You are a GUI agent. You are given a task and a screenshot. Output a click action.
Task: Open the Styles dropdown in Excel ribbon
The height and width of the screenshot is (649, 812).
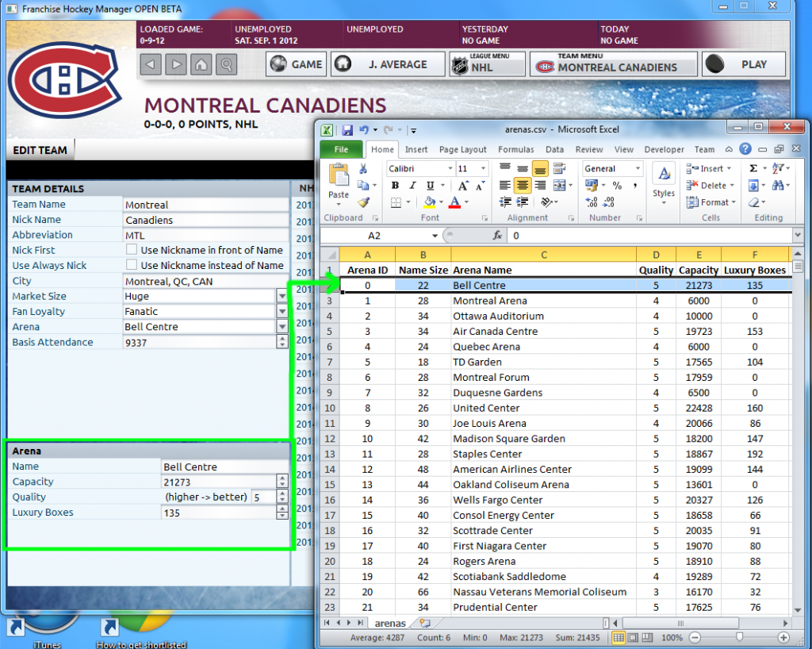[664, 184]
